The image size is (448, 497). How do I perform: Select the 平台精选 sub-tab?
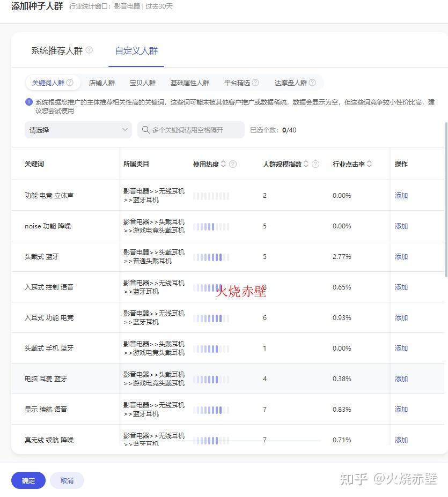[x=237, y=83]
